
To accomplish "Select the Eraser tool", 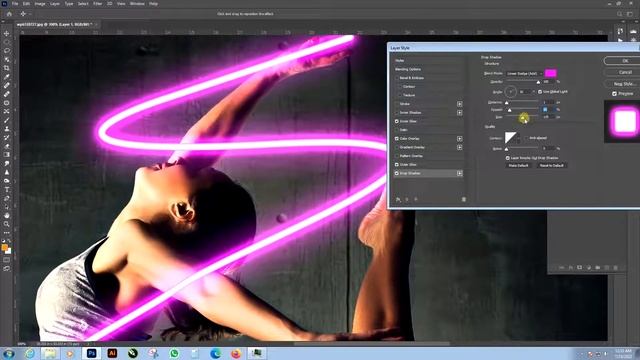I will pos(7,146).
